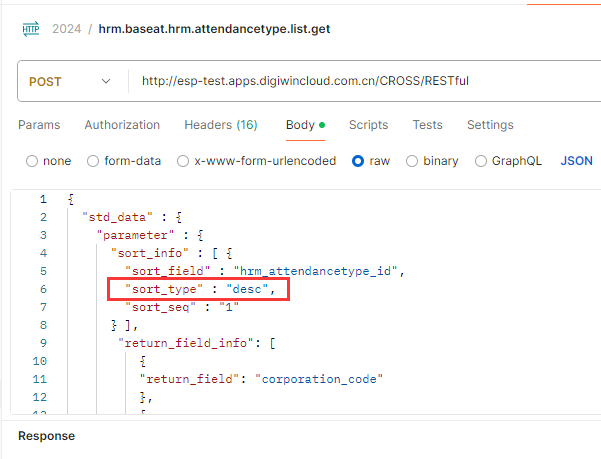Switch to the Authorization tab

[122, 125]
